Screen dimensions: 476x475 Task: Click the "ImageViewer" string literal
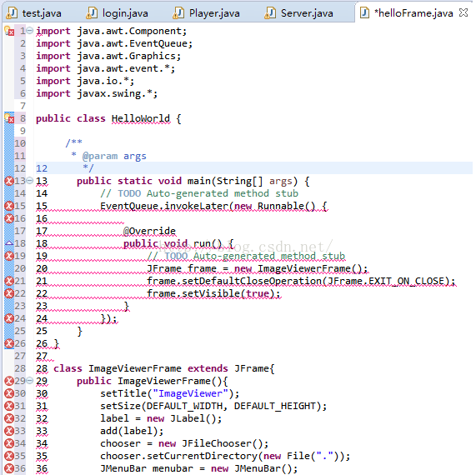click(191, 393)
